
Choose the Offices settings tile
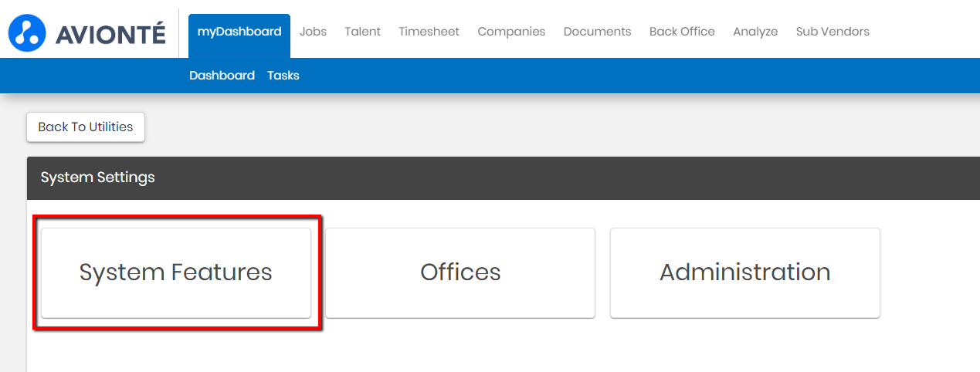pyautogui.click(x=460, y=272)
